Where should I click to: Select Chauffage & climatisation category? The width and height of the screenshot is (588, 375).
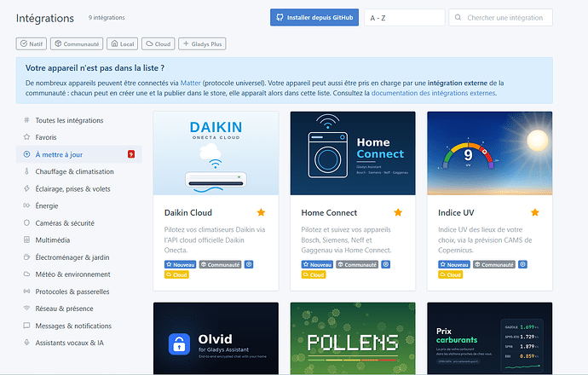pyautogui.click(x=78, y=171)
